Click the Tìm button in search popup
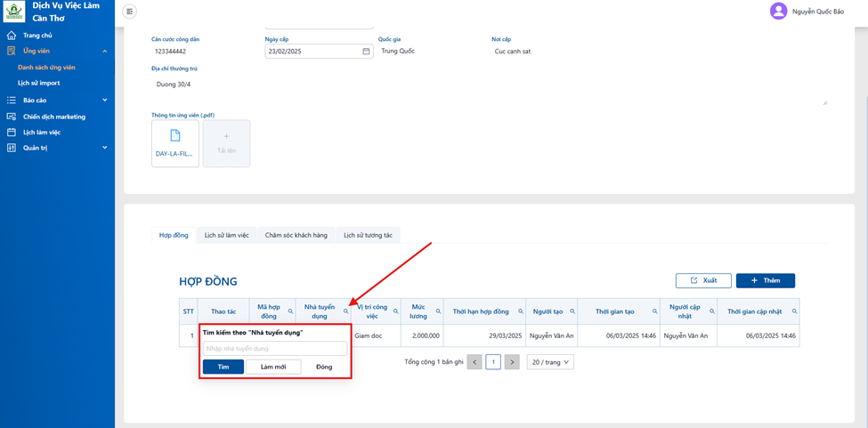The image size is (868, 428). coord(223,367)
